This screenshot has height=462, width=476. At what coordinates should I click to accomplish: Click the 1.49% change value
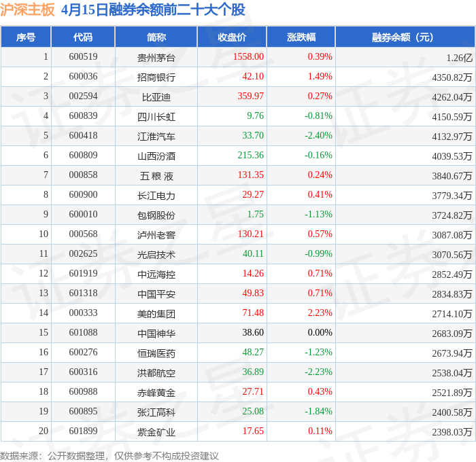coord(320,77)
